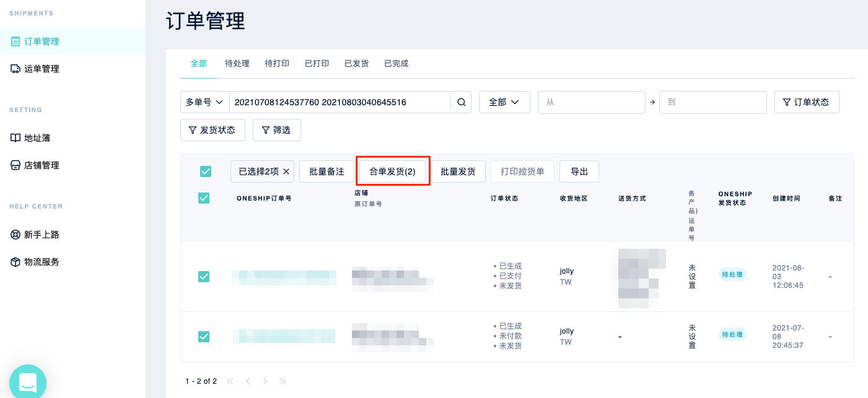Click the 到 end date field
The height and width of the screenshot is (398, 868).
click(713, 102)
